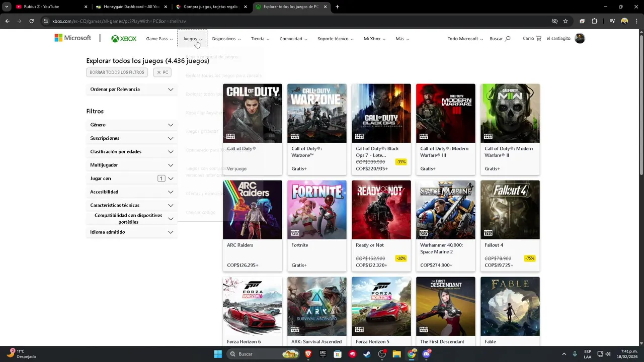Remove the PC filter chip
Image resolution: width=644 pixels, height=362 pixels.
[x=162, y=72]
